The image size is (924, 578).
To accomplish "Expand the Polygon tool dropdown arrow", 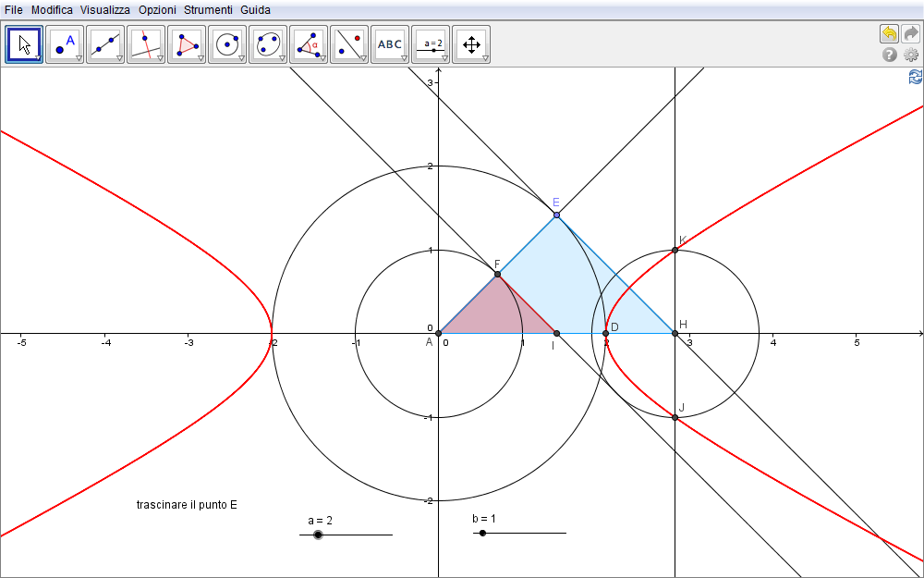I will [201, 58].
